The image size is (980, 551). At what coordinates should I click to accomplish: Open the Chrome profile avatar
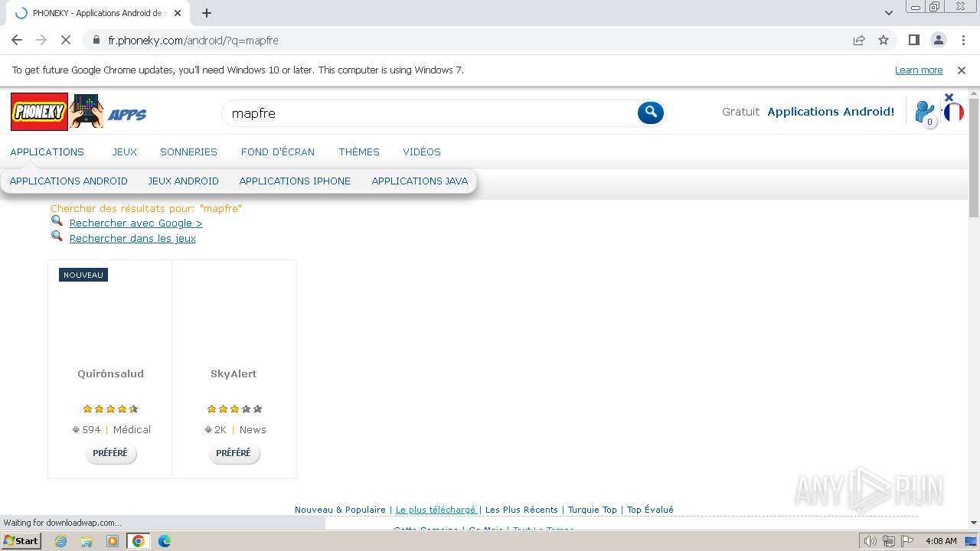pos(938,40)
